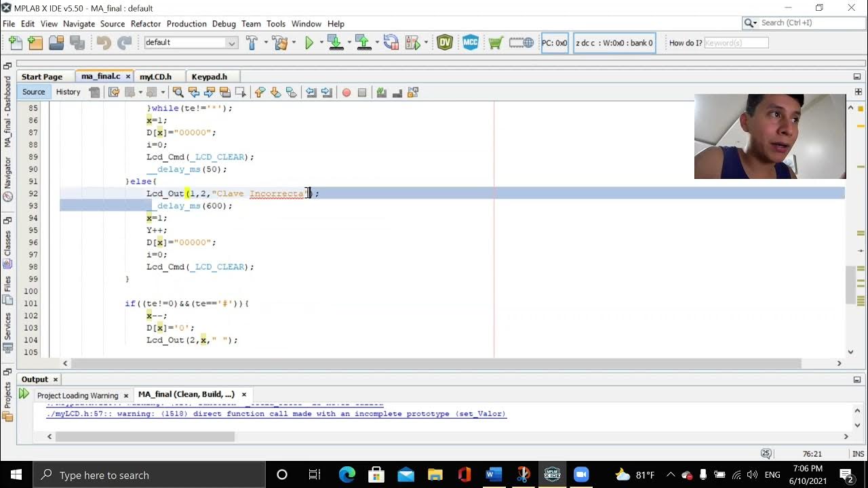Open Microsoft Edge from the taskbar
The height and width of the screenshot is (488, 868).
tap(347, 474)
